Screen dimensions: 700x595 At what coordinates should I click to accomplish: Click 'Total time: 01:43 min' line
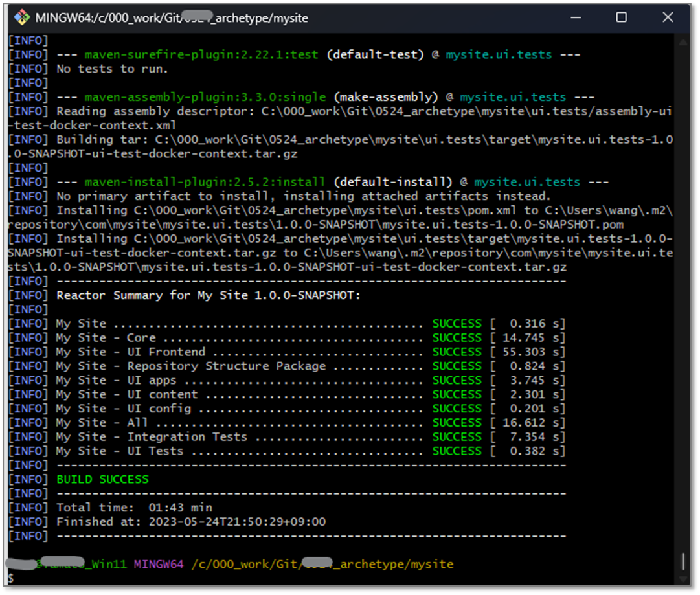(135, 508)
